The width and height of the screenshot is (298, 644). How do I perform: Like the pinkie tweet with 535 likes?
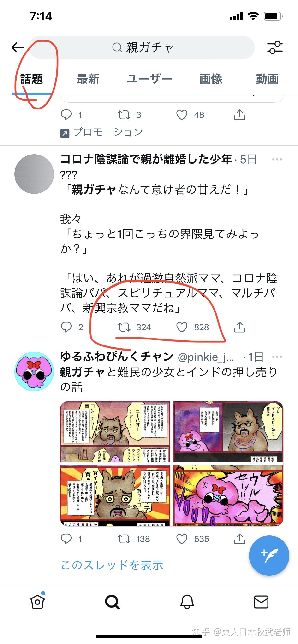point(182,539)
